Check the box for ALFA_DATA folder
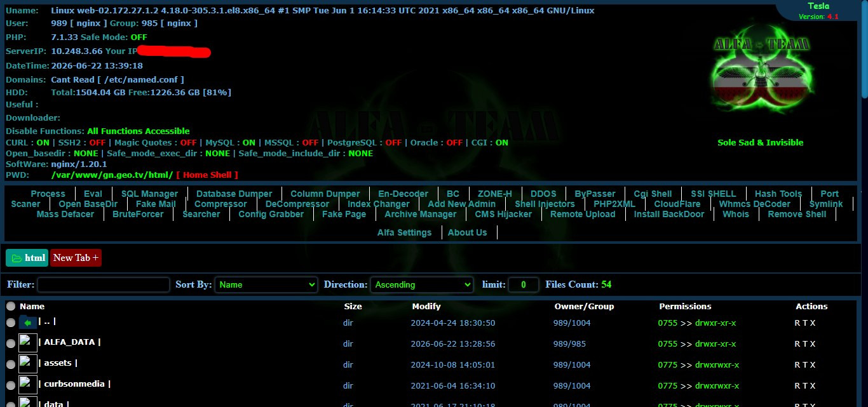Screen dimensions: 868x407 (x=11, y=344)
